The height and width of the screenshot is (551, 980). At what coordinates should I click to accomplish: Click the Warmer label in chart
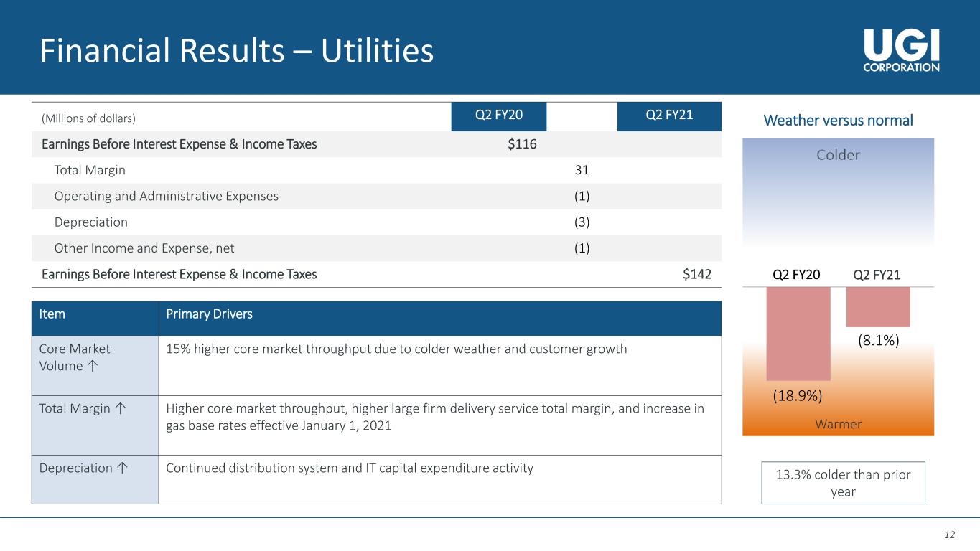tap(838, 424)
